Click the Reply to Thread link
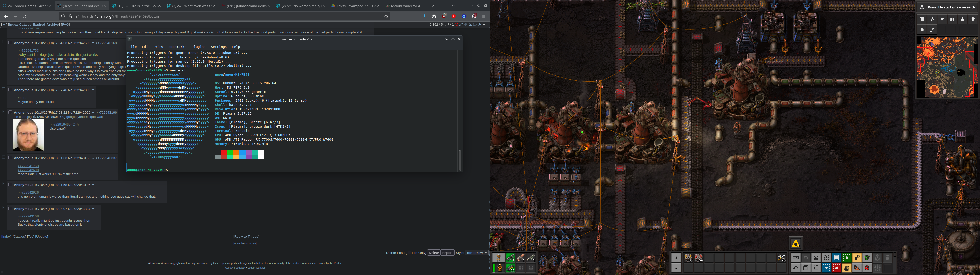Screen dimensions: 980x275 246,237
